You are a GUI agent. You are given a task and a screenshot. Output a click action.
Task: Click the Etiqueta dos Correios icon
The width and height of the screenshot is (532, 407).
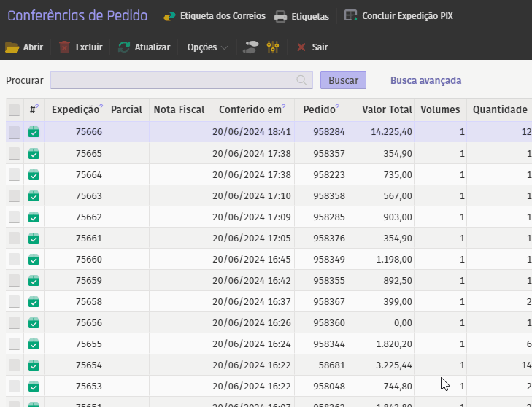[x=169, y=16]
